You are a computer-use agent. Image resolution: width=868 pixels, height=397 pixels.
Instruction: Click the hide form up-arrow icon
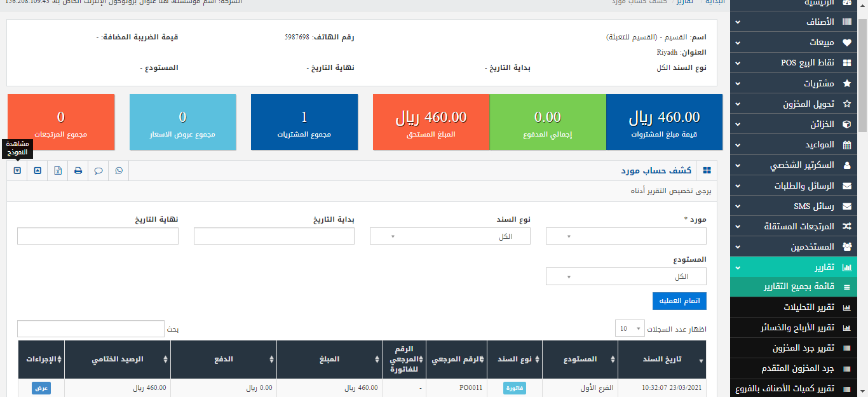37,170
